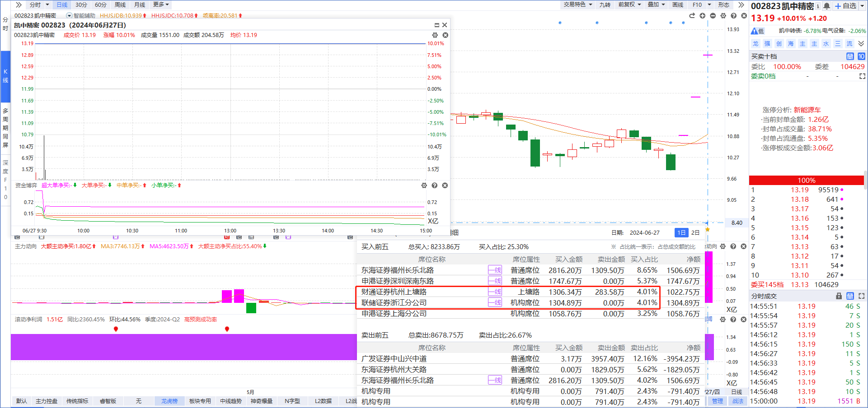Select the 龙虎榜 indicator tab
The image size is (868, 408).
tap(169, 401)
